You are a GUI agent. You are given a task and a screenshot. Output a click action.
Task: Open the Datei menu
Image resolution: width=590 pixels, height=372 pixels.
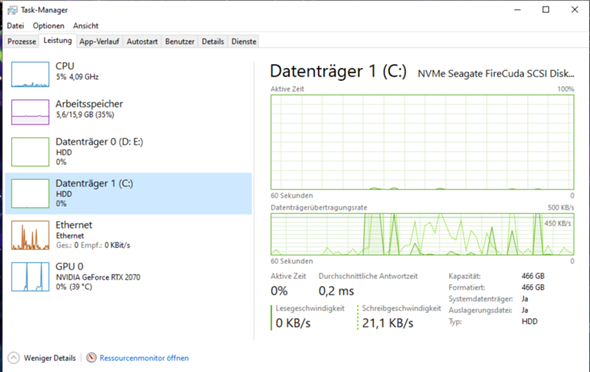pos(15,26)
